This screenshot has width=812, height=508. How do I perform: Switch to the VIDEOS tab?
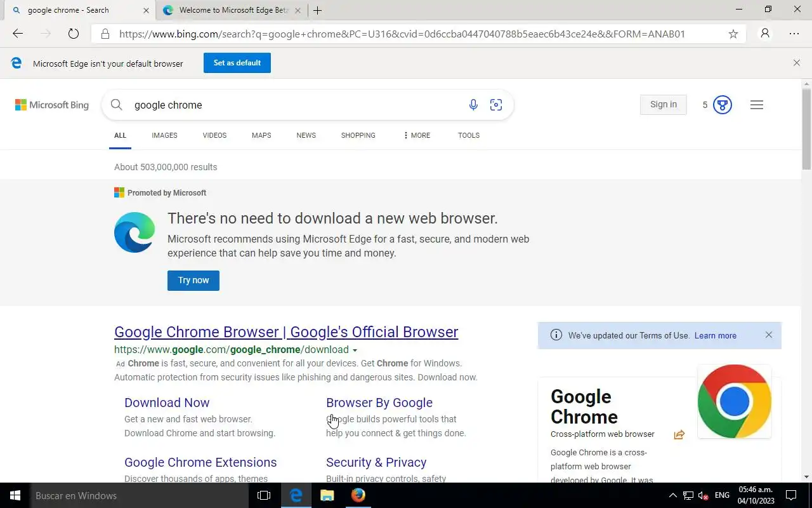[x=214, y=135]
